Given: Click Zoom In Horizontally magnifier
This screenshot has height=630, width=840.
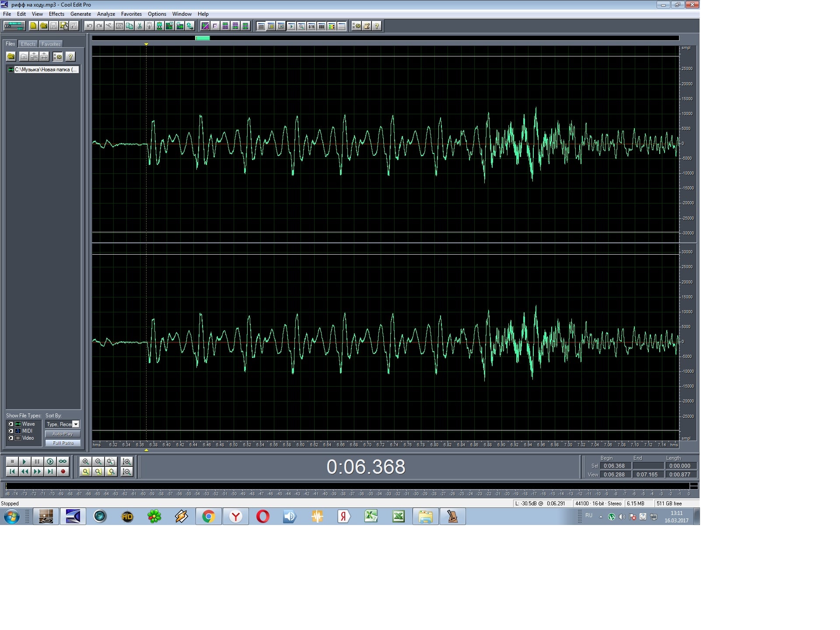Looking at the screenshot, I should tap(86, 462).
